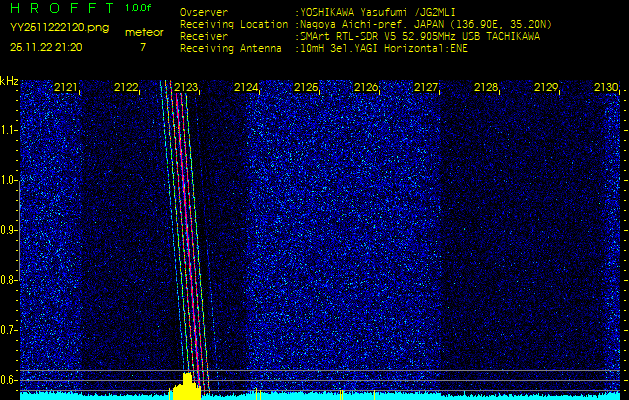The image size is (629, 400).
Task: Select observer name YOSHIKAWA Yasufumi /JG2MLI
Action: 377,12
